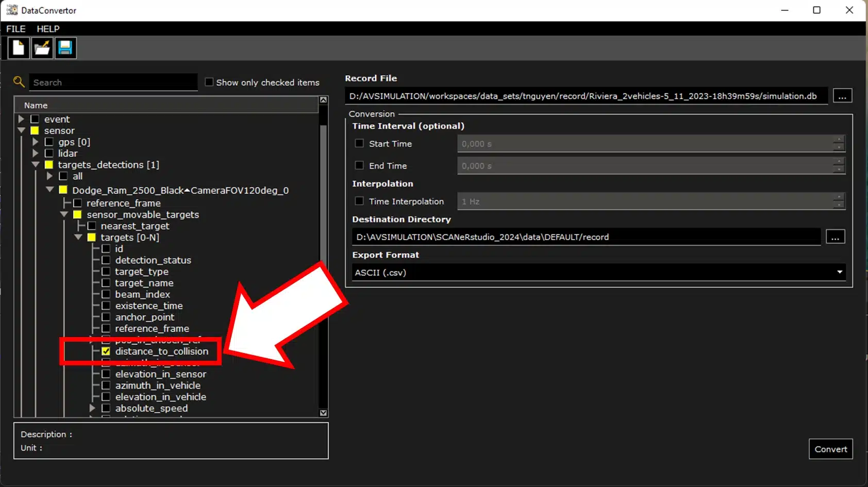Check the reference_frame checkbox under Dodge_Ram

77,203
